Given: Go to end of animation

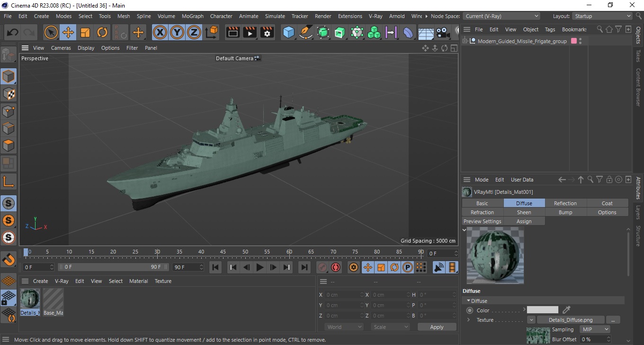Looking at the screenshot, I should (x=304, y=267).
